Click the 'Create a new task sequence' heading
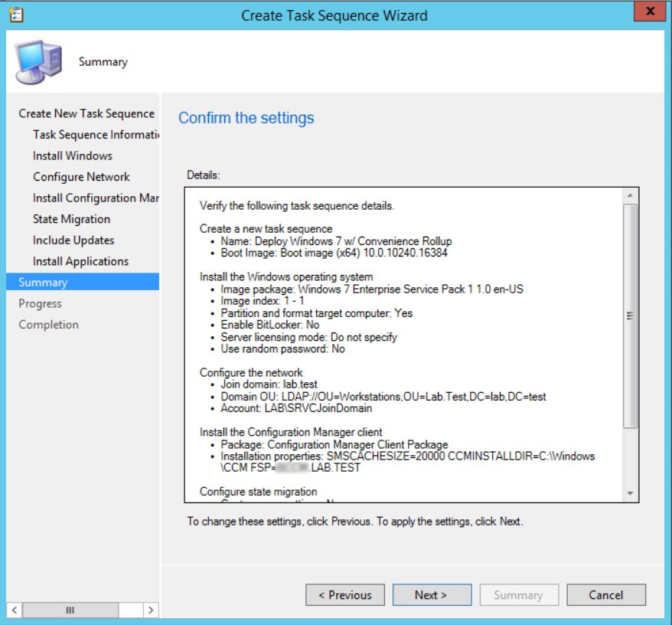The width and height of the screenshot is (672, 625). coord(266,229)
